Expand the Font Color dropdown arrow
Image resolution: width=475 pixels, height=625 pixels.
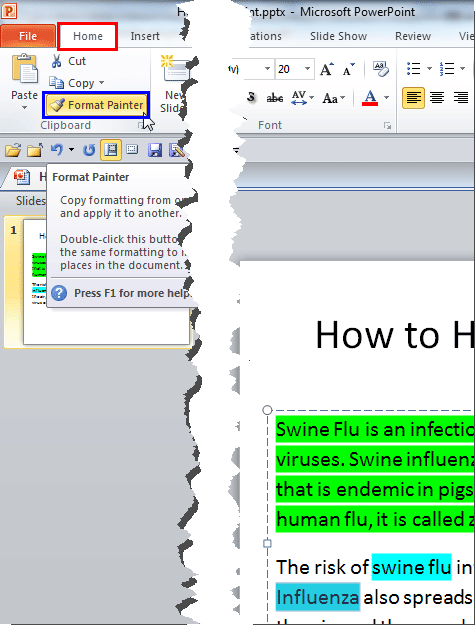pyautogui.click(x=386, y=98)
